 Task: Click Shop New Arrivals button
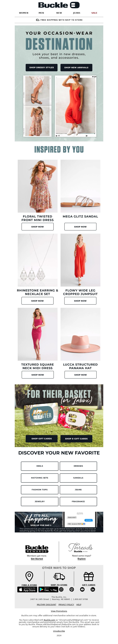coord(76,67)
